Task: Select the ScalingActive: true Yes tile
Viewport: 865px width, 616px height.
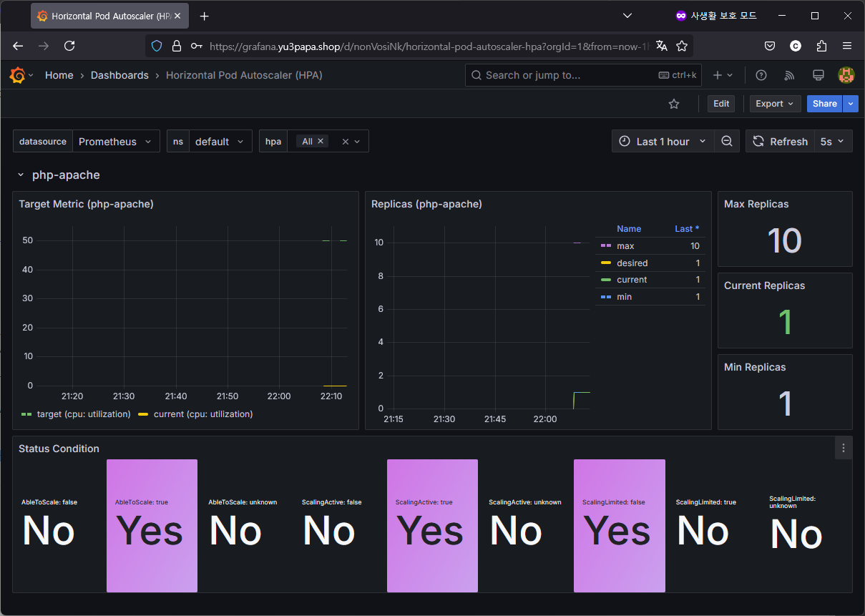Action: click(432, 526)
